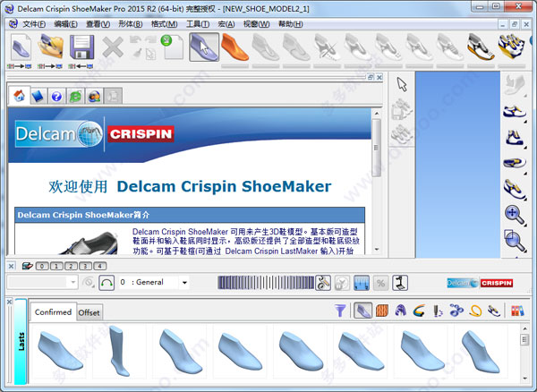Click the page with green import badge
This screenshot has width=537, height=392.
[x=172, y=47]
